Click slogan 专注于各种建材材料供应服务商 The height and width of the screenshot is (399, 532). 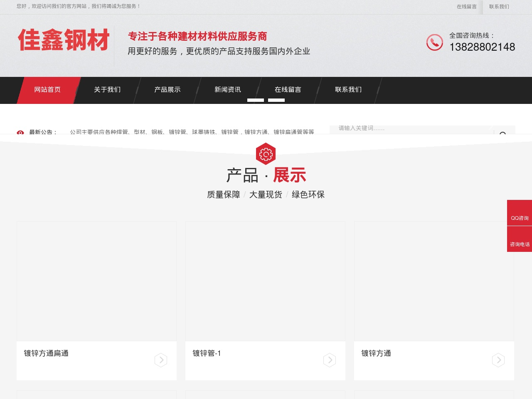coord(197,37)
